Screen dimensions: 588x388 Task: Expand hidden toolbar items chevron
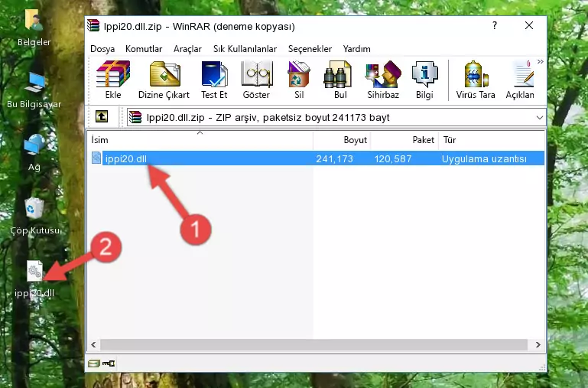pos(541,61)
